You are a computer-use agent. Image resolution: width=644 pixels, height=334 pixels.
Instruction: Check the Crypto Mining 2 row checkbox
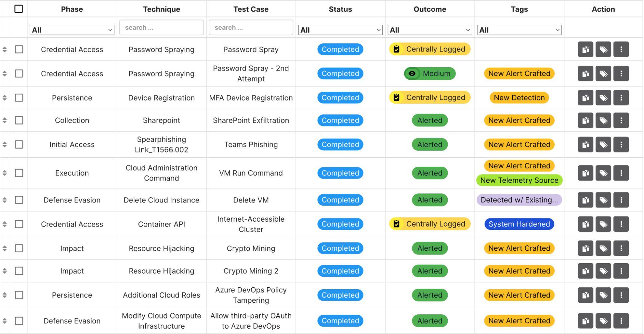point(19,271)
